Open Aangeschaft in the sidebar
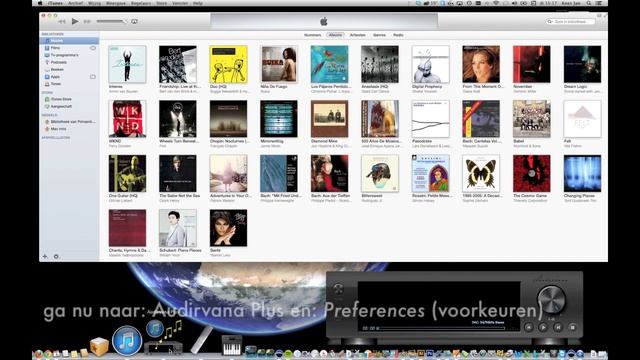 pyautogui.click(x=69, y=106)
